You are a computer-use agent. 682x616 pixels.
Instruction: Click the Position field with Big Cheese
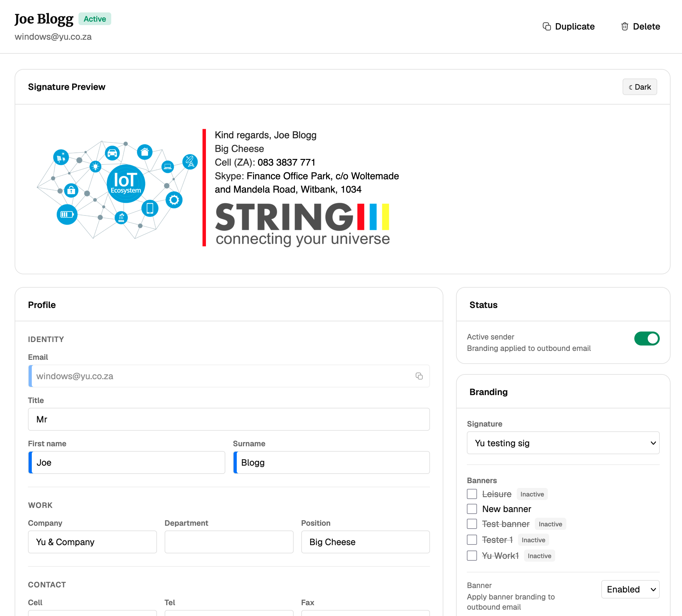[x=365, y=542]
